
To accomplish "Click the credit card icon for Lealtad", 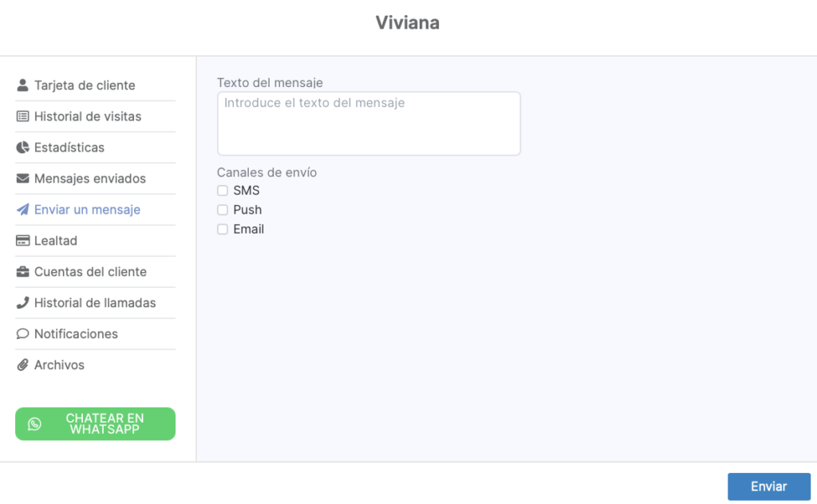I will click(x=23, y=241).
